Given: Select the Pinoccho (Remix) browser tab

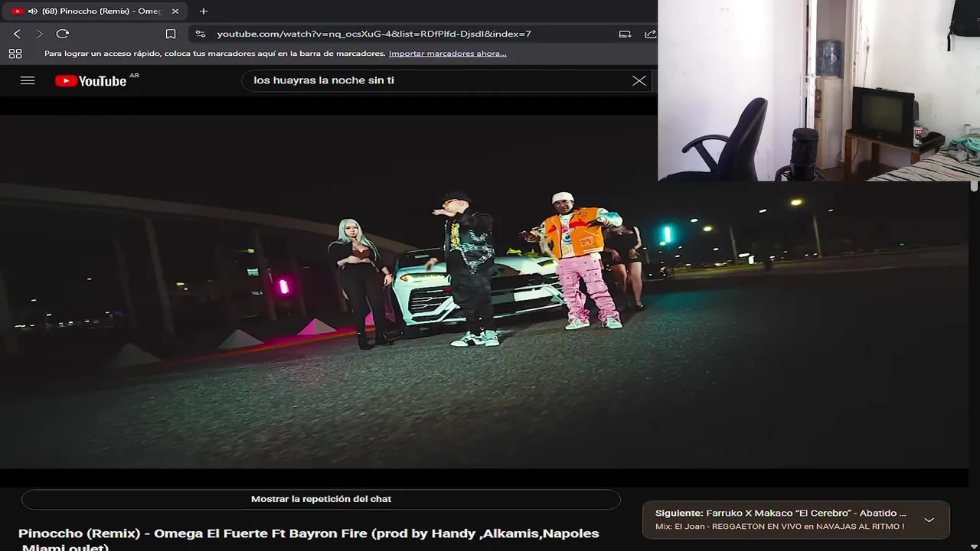Looking at the screenshot, I should click(96, 11).
